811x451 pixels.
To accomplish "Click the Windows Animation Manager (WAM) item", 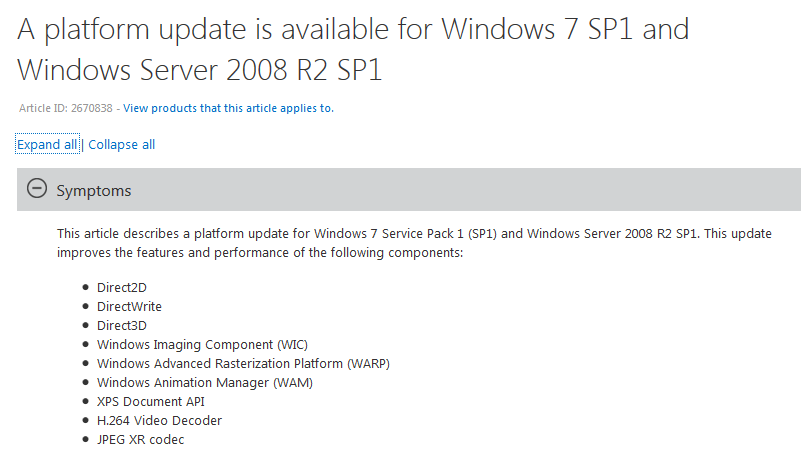I will (x=205, y=383).
